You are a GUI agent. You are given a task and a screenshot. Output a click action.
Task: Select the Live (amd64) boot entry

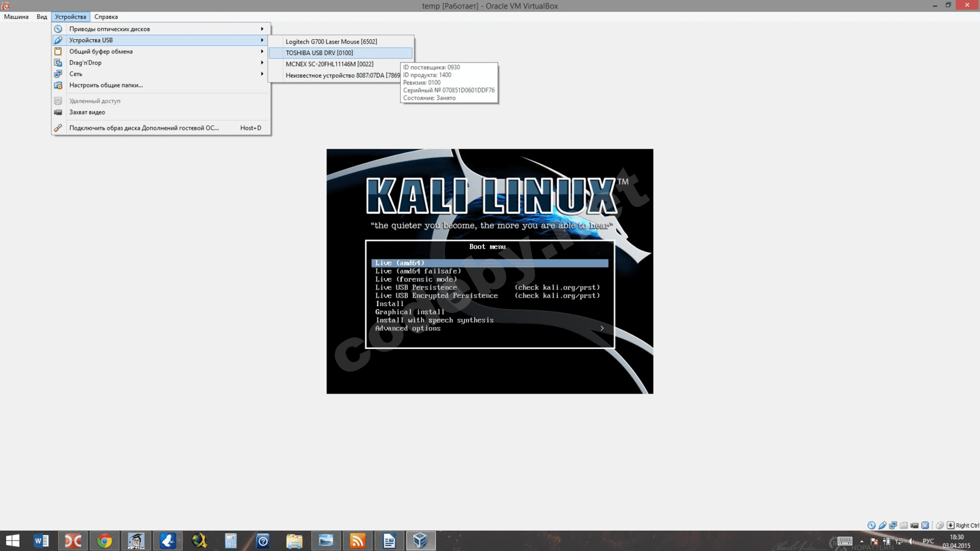[x=490, y=263]
